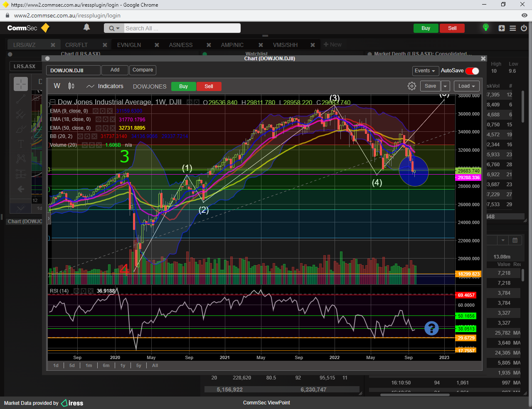The height and width of the screenshot is (409, 532).
Task: Open dropdown arrow in Market Depth panel
Action: [503, 240]
